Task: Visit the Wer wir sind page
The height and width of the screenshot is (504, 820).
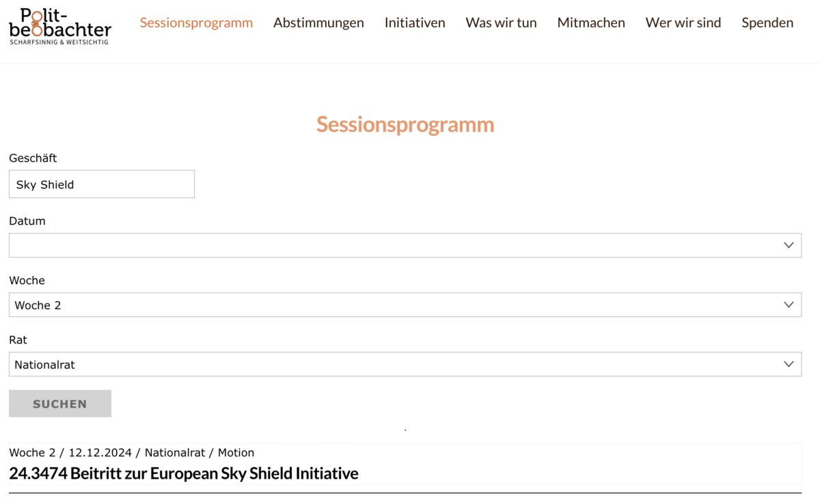Action: pyautogui.click(x=683, y=23)
